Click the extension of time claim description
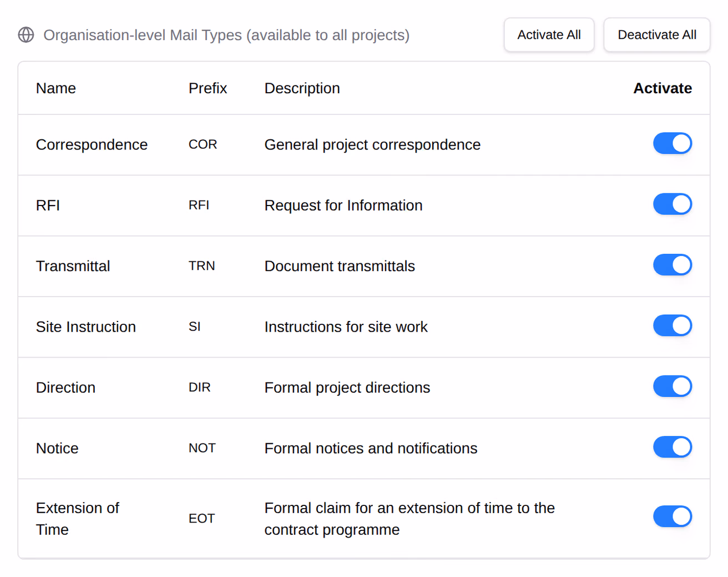Image resolution: width=728 pixels, height=577 pixels. point(410,519)
